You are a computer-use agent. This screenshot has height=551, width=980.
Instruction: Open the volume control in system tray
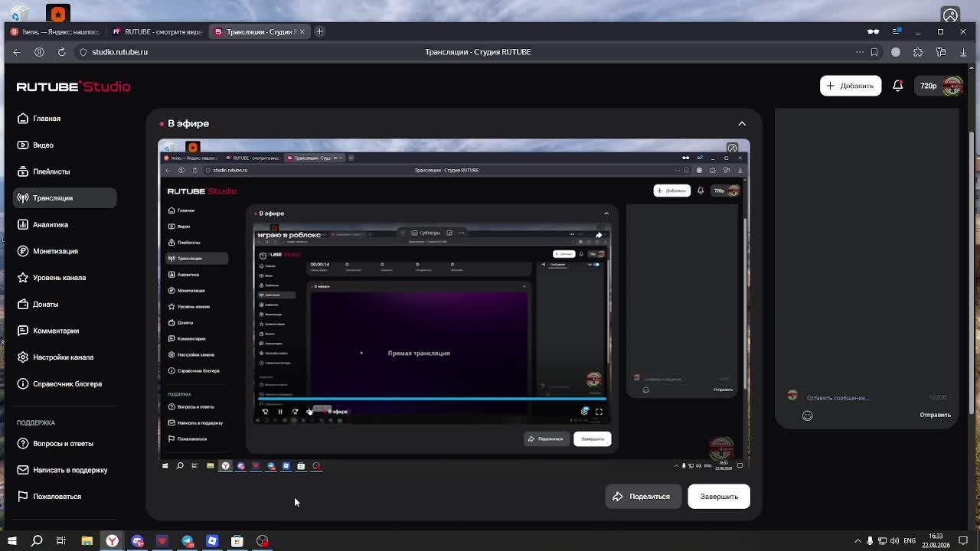click(894, 541)
